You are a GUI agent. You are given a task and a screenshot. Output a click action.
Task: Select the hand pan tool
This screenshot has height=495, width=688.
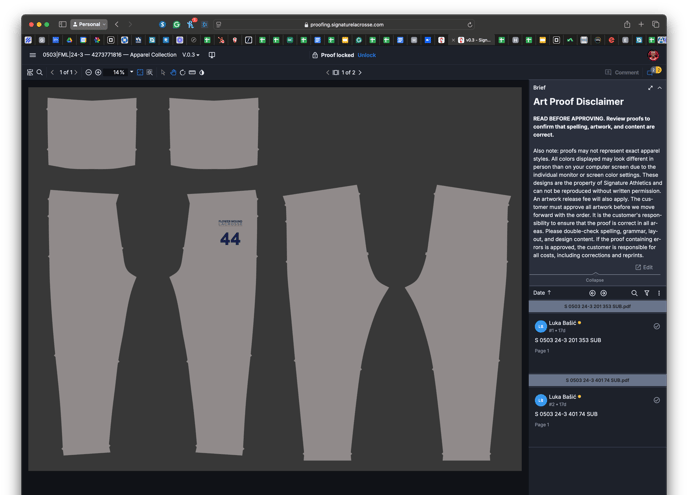point(172,73)
